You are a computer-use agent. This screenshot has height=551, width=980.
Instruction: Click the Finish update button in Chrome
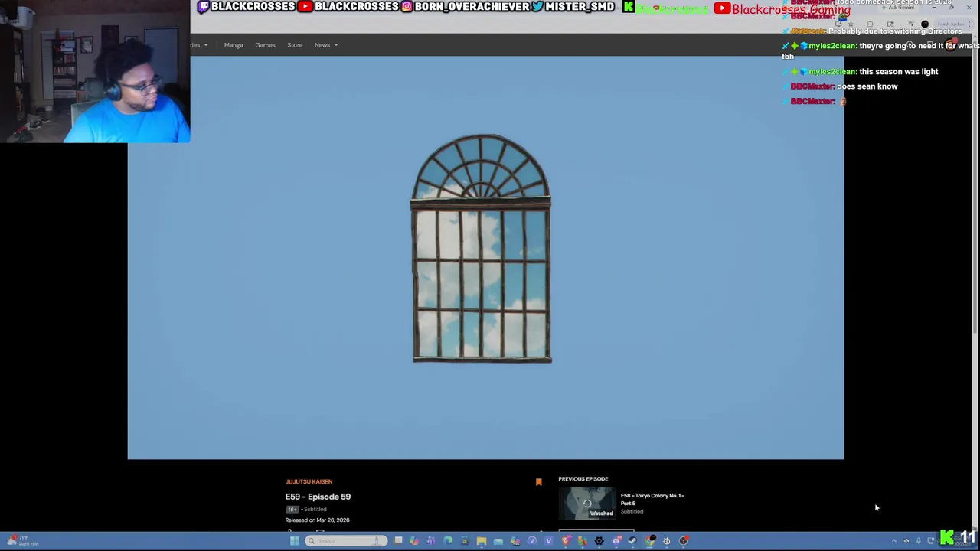point(953,24)
